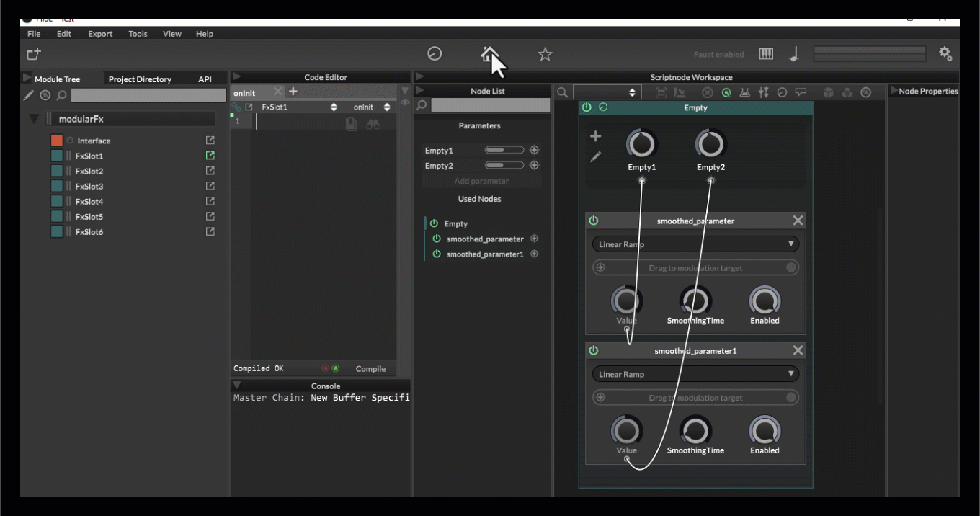Toggle smoothed_parameter power icon in Used Nodes
Viewport: 980px width, 516px height.
pos(437,239)
